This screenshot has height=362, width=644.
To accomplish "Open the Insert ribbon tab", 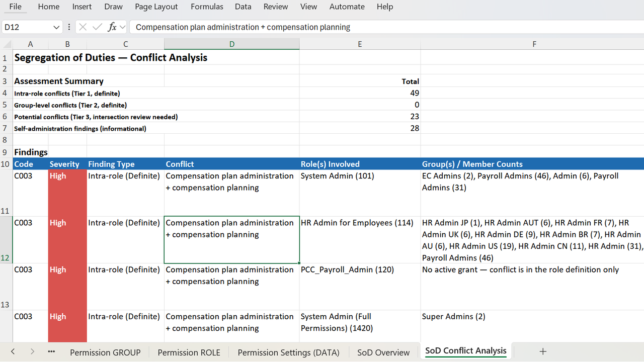I will (82, 7).
